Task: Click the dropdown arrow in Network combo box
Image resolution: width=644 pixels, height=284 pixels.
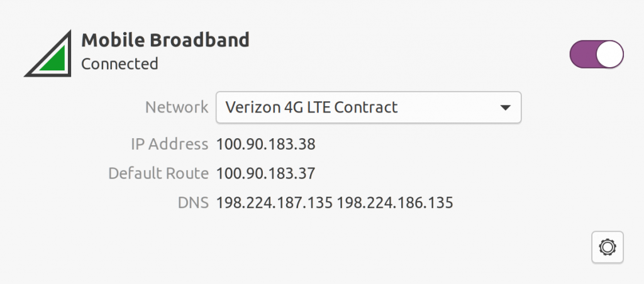Action: (x=504, y=107)
